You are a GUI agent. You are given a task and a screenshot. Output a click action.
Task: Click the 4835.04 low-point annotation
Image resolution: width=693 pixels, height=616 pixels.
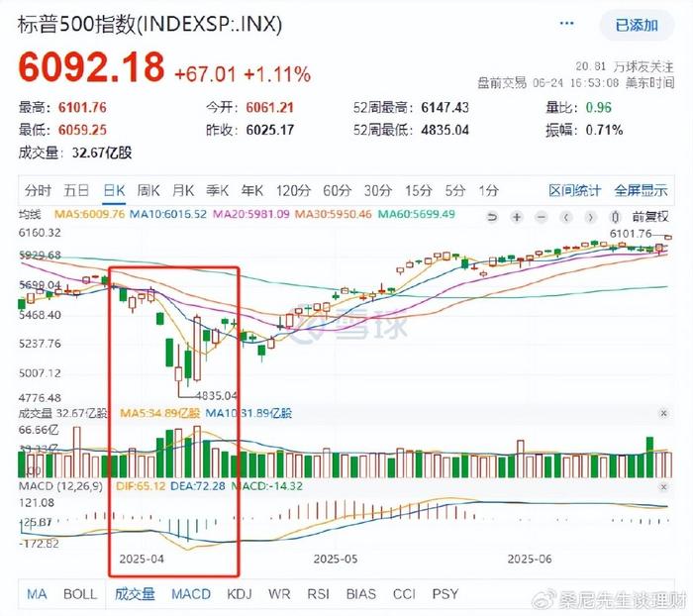pos(216,395)
